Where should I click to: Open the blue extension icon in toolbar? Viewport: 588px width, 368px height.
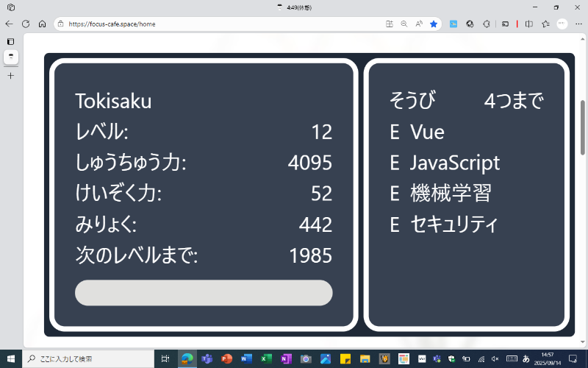453,24
